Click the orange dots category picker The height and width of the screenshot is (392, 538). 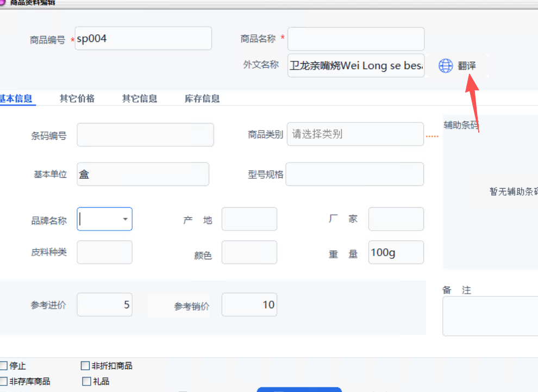(432, 136)
